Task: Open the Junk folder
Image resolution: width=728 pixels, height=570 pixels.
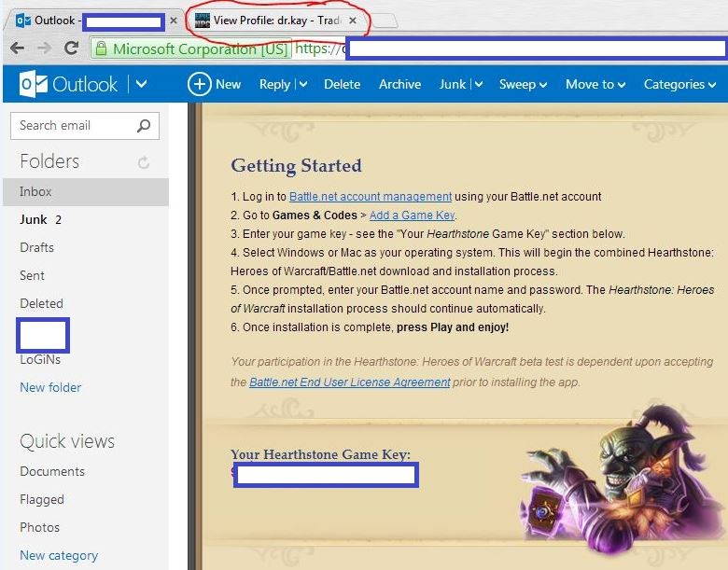Action: pyautogui.click(x=40, y=219)
